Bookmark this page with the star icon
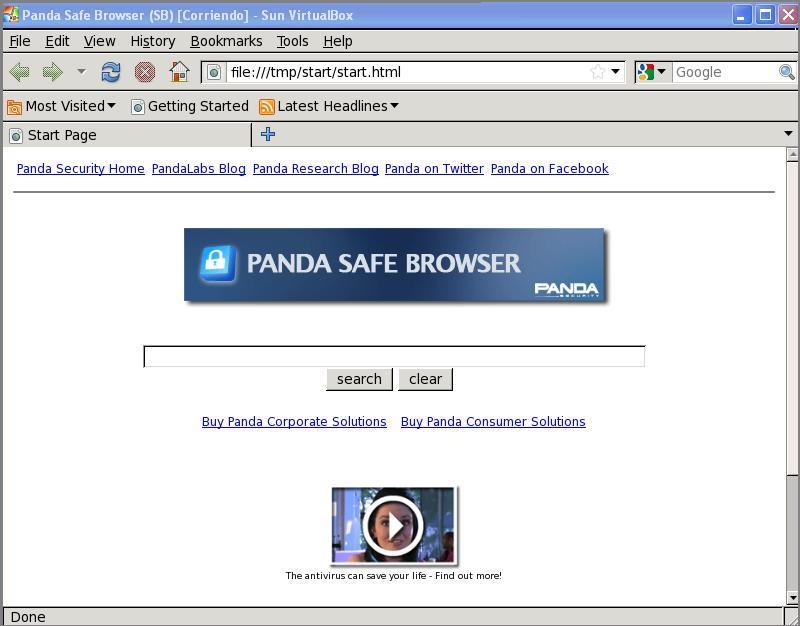 pos(597,72)
